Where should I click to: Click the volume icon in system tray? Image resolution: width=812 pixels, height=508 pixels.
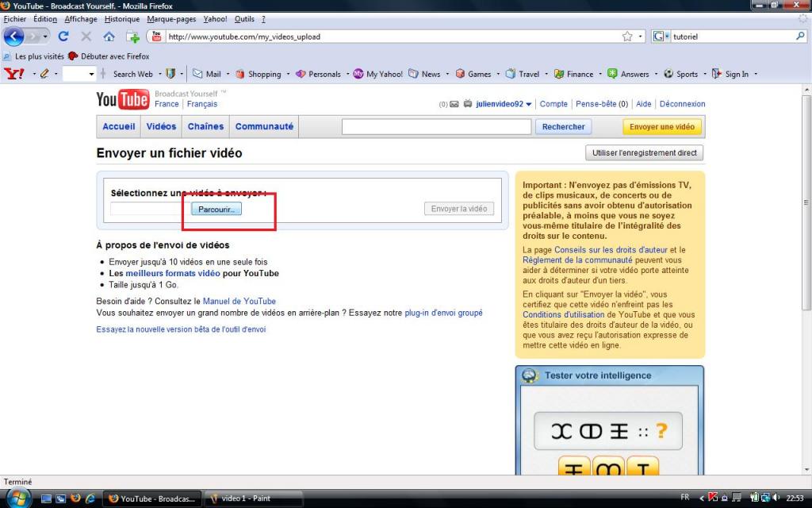(x=776, y=498)
